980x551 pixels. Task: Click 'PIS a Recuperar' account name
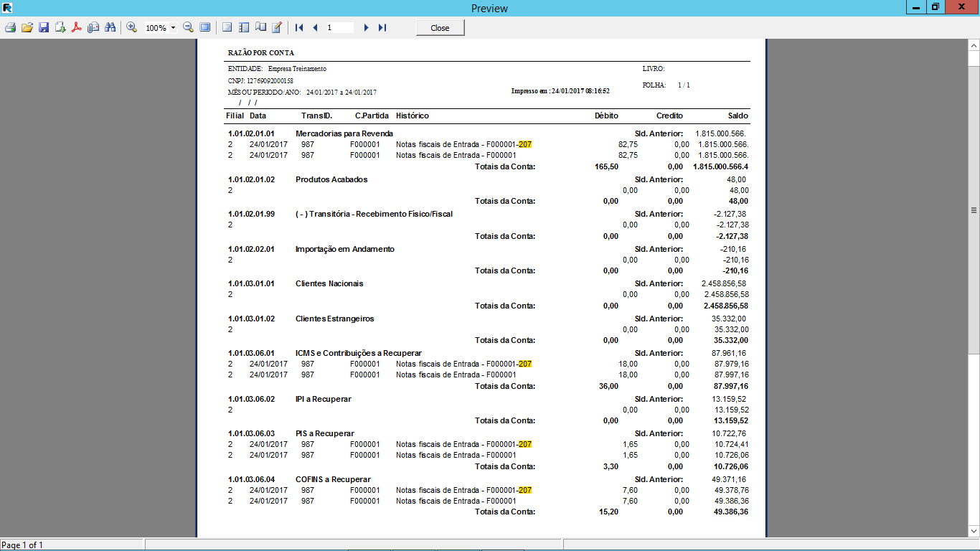(325, 433)
